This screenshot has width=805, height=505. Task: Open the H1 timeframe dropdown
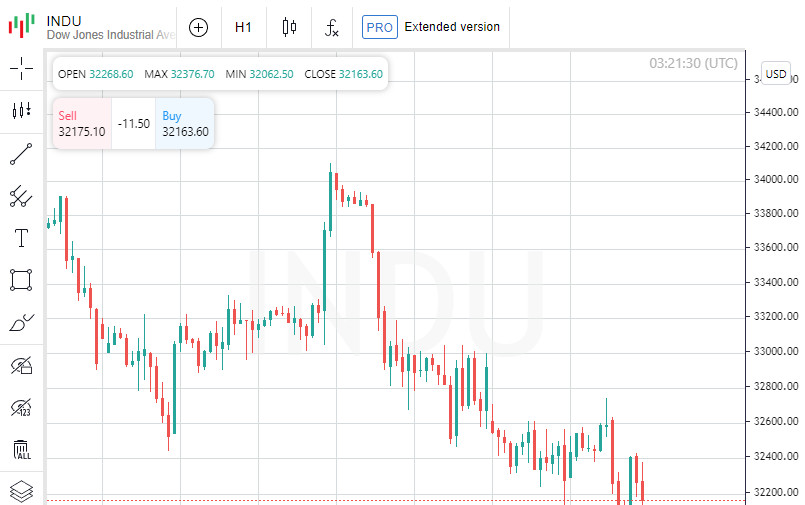[x=243, y=27]
